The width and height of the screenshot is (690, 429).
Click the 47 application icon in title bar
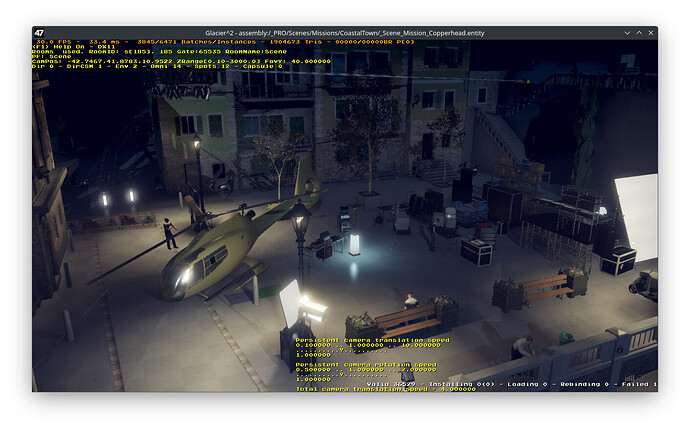click(x=38, y=32)
